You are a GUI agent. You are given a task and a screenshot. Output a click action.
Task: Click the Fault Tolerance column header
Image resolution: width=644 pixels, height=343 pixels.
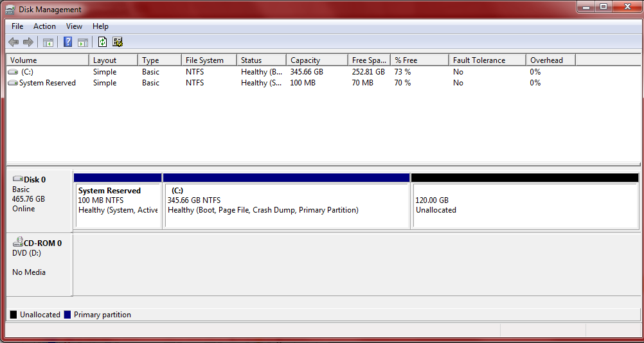pyautogui.click(x=487, y=60)
